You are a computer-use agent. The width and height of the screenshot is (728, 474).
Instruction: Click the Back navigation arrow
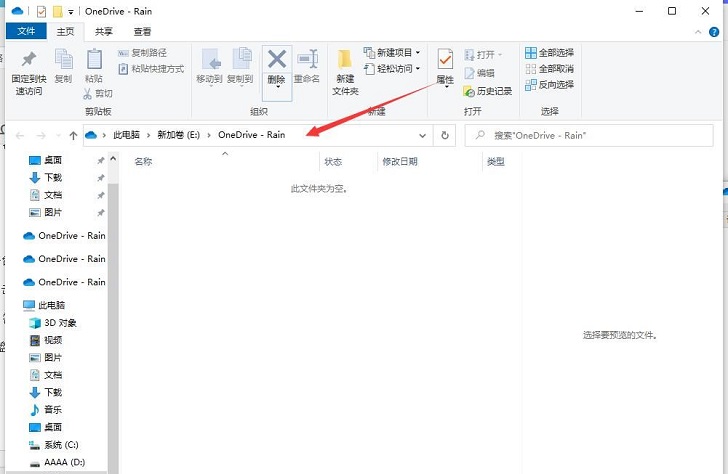[20, 136]
